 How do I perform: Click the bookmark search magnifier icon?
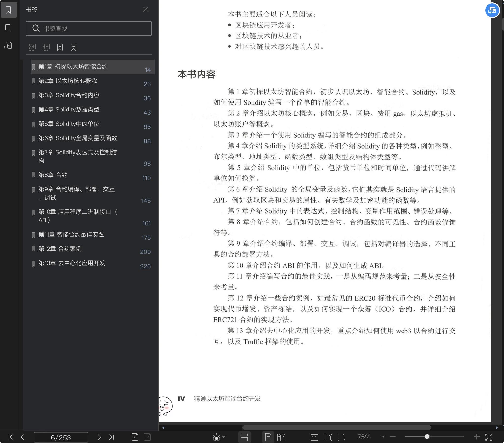[x=36, y=28]
